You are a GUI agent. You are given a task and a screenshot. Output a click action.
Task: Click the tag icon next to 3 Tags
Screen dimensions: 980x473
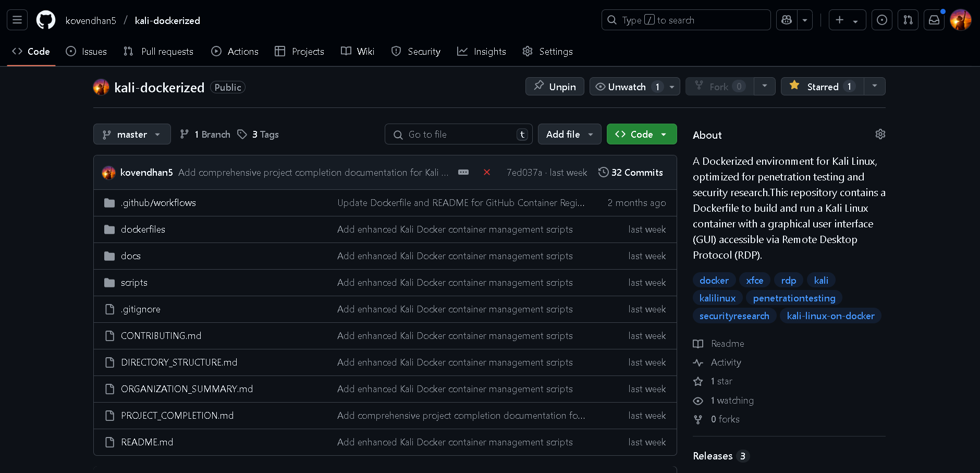242,135
